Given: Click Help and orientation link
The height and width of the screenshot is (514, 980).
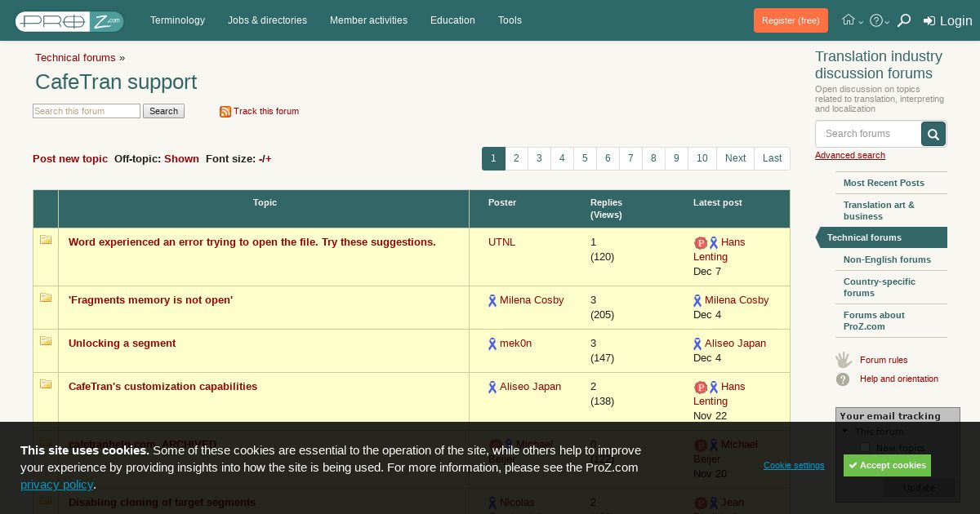Looking at the screenshot, I should pyautogui.click(x=899, y=379).
